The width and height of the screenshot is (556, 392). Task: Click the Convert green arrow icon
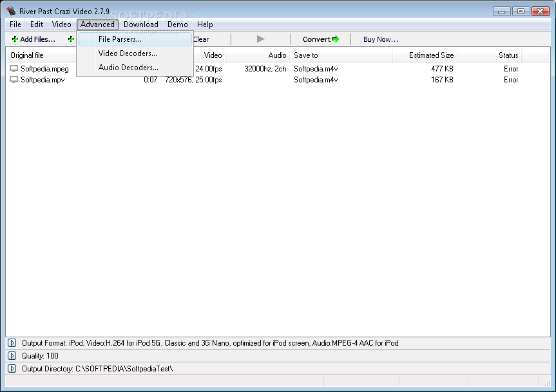(x=336, y=39)
